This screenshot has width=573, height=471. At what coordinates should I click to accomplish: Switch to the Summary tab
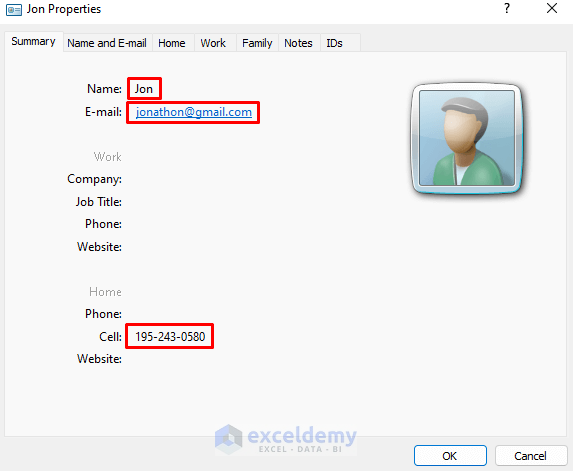(34, 42)
